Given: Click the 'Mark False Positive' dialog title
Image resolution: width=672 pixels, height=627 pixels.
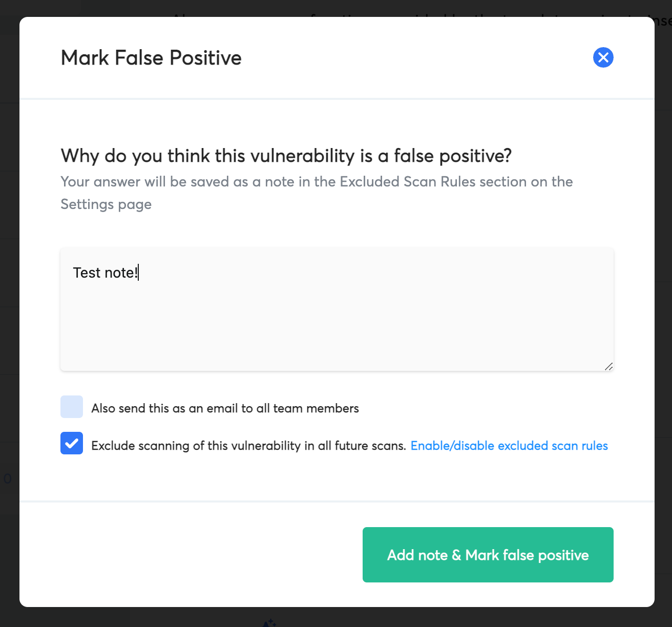Looking at the screenshot, I should click(151, 58).
